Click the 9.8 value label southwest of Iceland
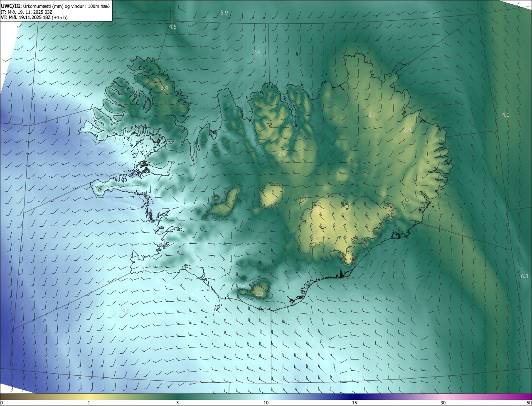Screen dimensions: 532x406 (x=126, y=311)
